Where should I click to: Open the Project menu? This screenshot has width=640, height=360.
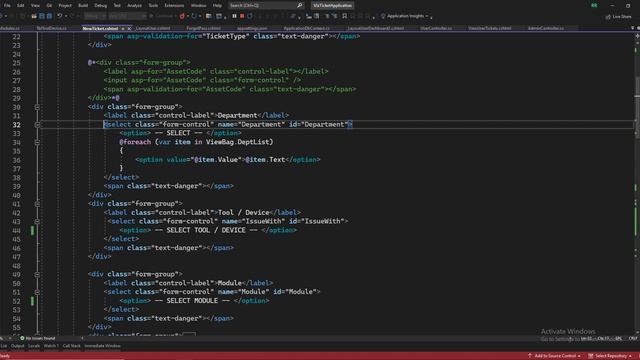coord(65,5)
